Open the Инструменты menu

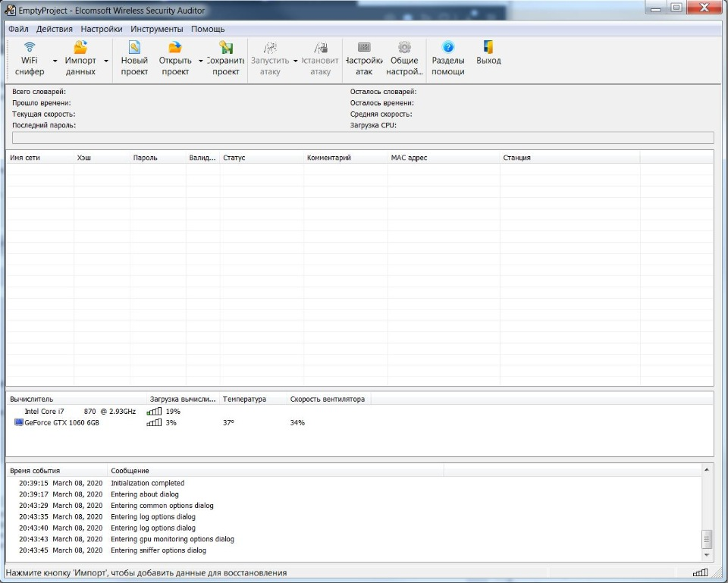pyautogui.click(x=156, y=29)
